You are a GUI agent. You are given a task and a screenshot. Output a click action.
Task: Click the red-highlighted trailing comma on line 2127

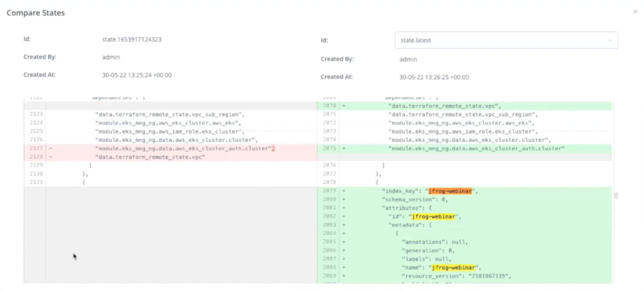(x=273, y=149)
